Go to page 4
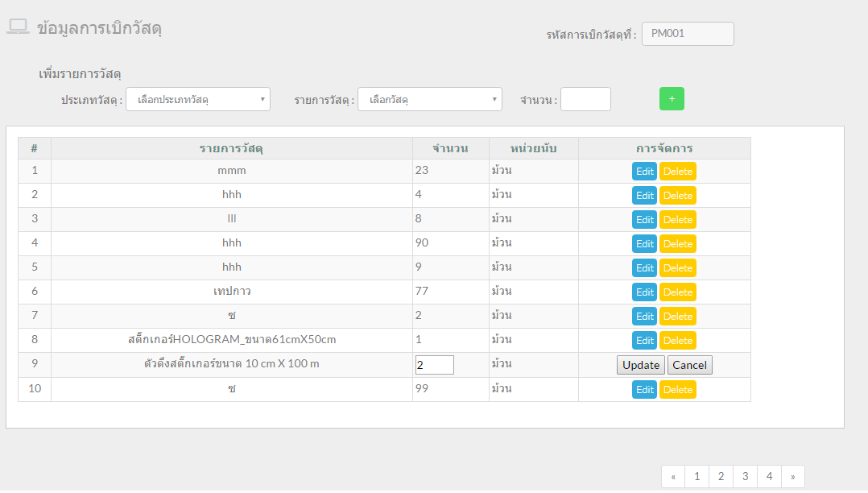868x493 pixels. [x=769, y=477]
